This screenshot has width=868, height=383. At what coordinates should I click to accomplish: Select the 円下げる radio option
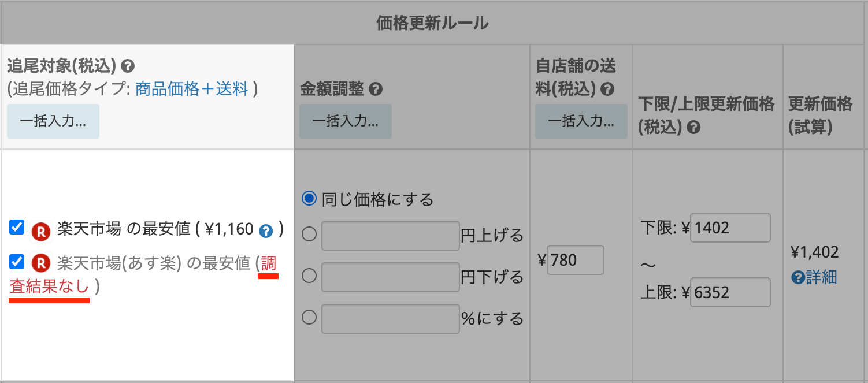pos(310,276)
